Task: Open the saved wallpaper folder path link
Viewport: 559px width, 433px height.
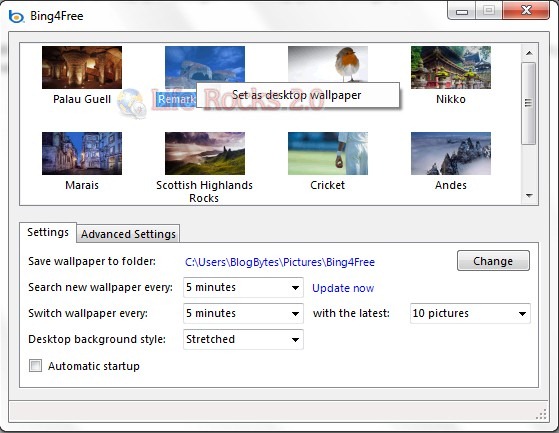Action: 280,262
